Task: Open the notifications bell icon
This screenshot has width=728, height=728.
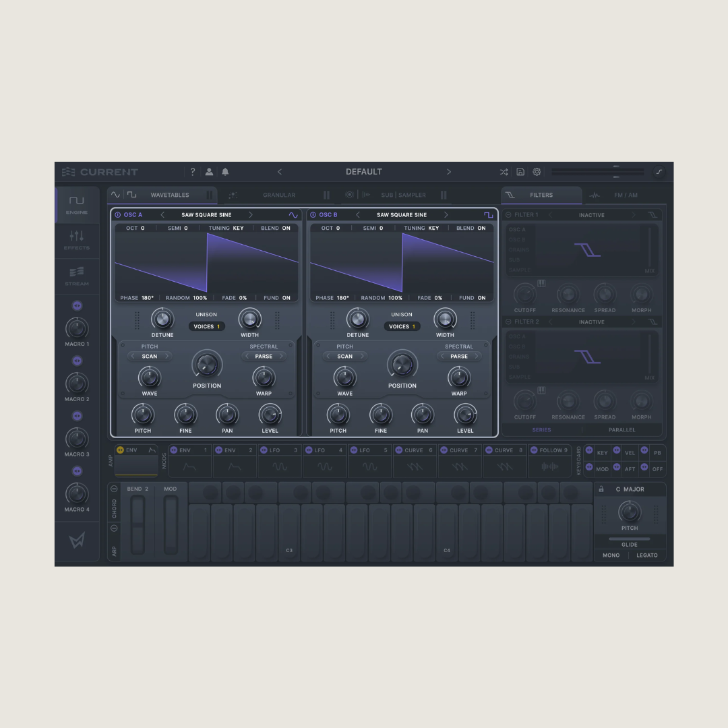Action: [x=225, y=172]
